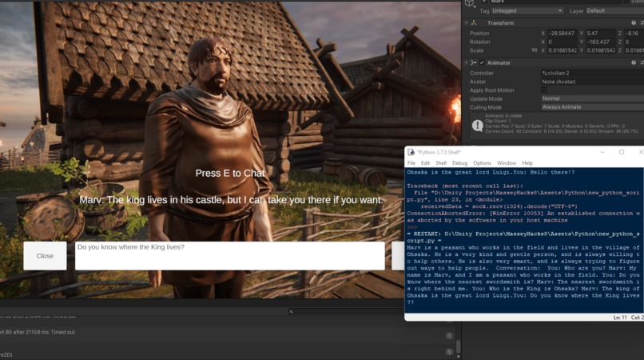644x360 pixels.
Task: Select the Controller field civilian 2
Action: pos(592,74)
